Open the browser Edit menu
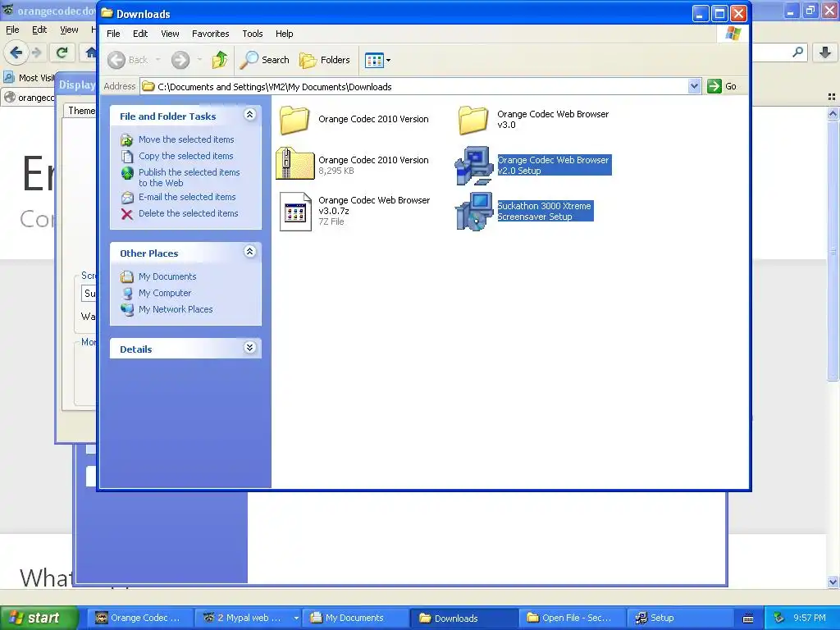Viewport: 840px width, 630px height. click(x=39, y=30)
